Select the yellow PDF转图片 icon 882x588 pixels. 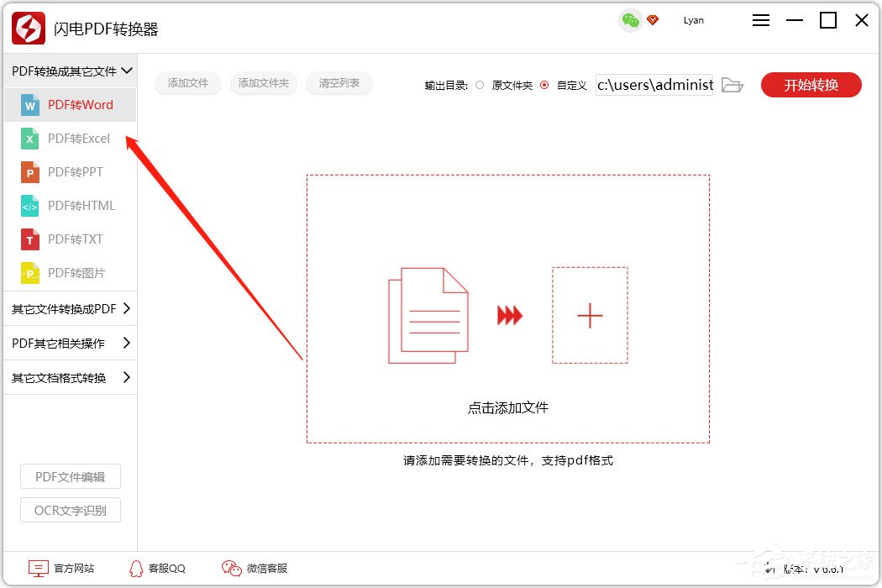tap(30, 273)
